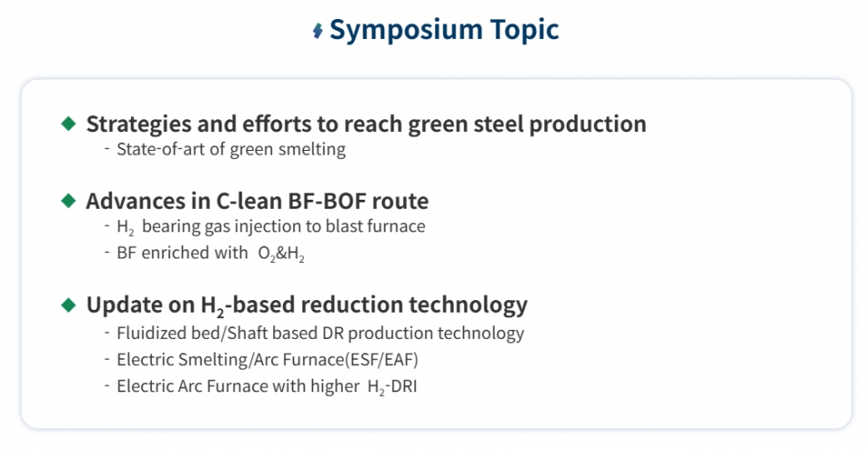This screenshot has width=868, height=450.
Task: Select the Advances in C-lean BF-BOF route heading
Action: (x=257, y=200)
